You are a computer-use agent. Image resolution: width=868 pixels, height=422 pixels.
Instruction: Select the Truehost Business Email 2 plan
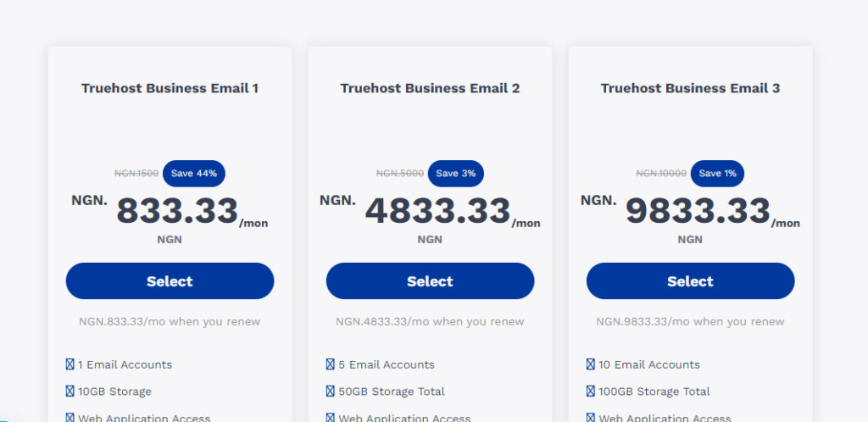point(430,281)
